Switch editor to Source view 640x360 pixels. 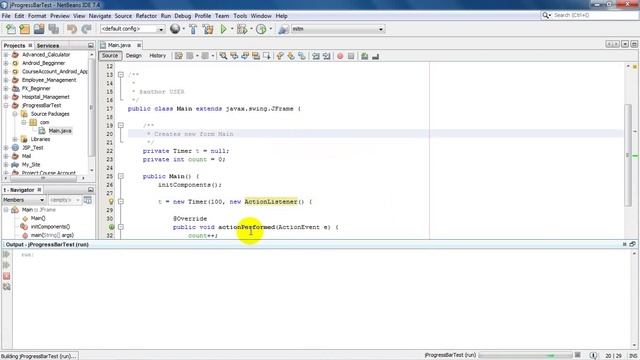110,56
